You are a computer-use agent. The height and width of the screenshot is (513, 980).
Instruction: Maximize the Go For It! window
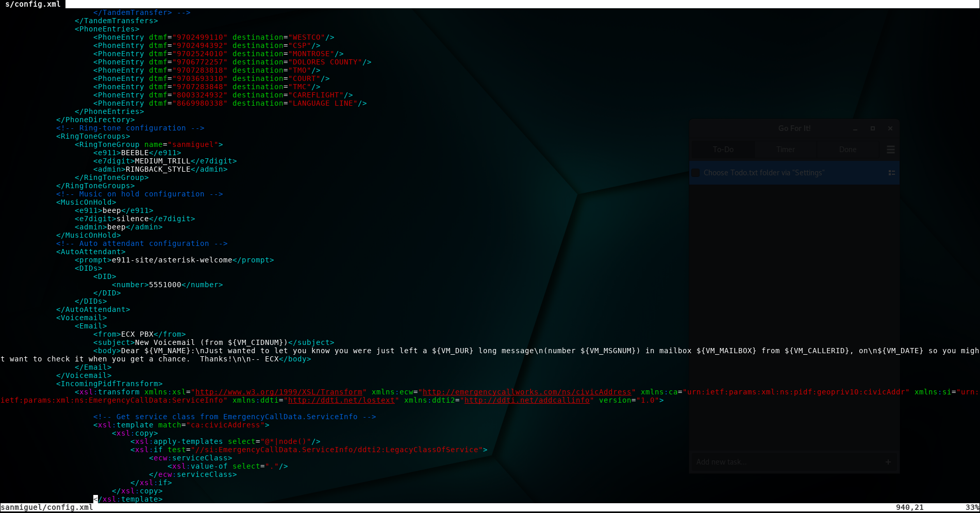pyautogui.click(x=872, y=128)
